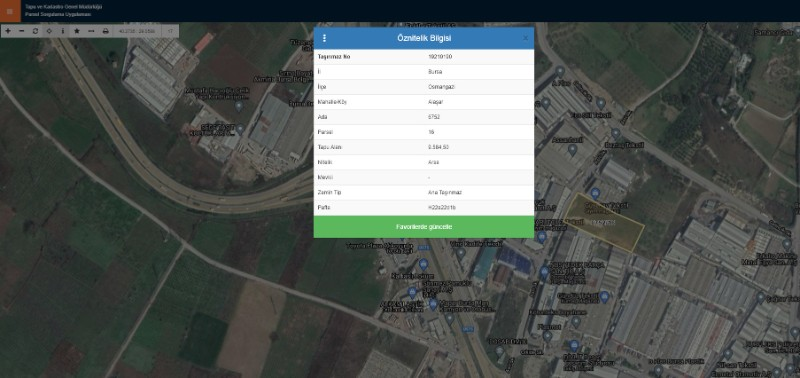Select the measure ruler tool
Screen dimensions: 800x378
(x=91, y=31)
